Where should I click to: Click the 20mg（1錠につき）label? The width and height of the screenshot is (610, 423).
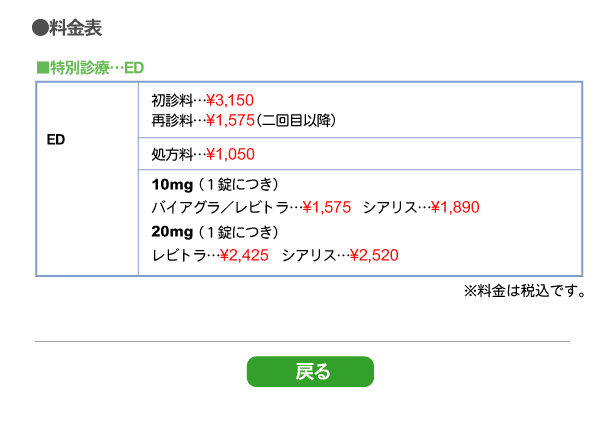point(215,232)
